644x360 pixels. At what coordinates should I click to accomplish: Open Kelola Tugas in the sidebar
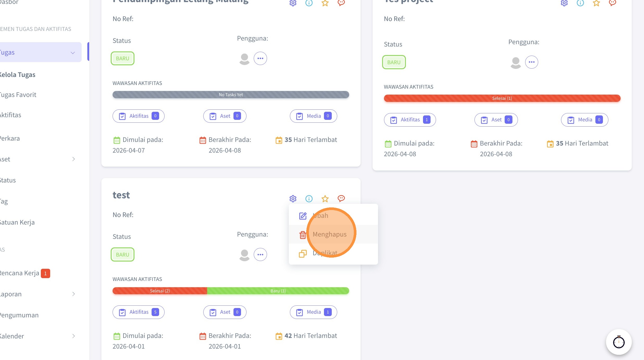[17, 75]
